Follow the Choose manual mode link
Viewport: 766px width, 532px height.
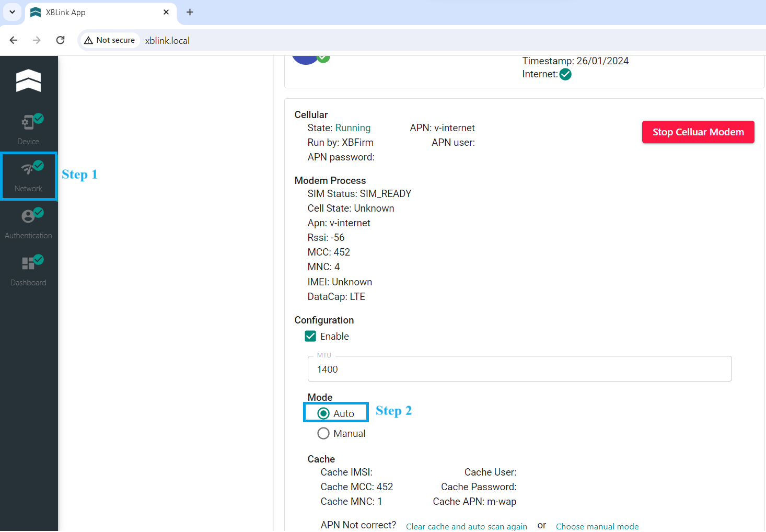click(x=597, y=526)
